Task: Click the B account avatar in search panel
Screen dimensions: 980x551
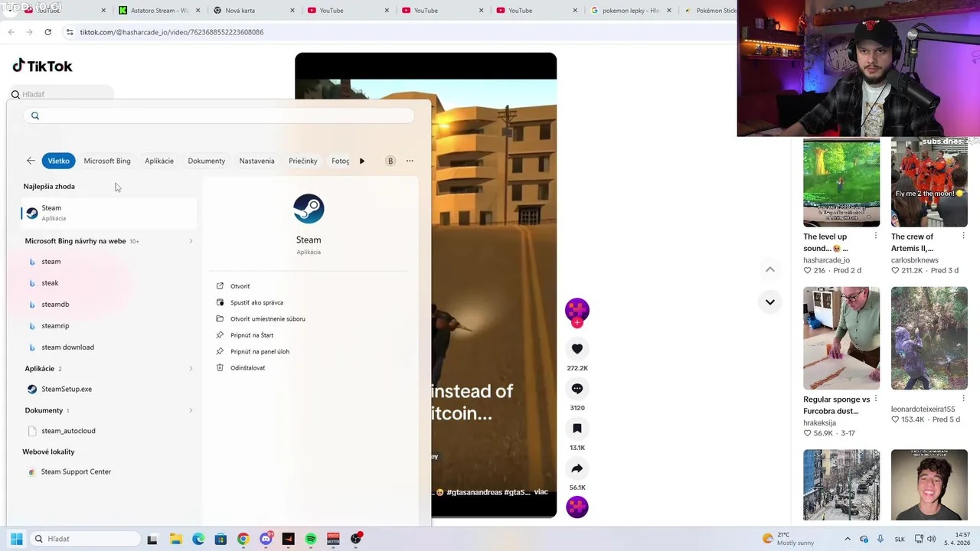Action: pos(390,161)
